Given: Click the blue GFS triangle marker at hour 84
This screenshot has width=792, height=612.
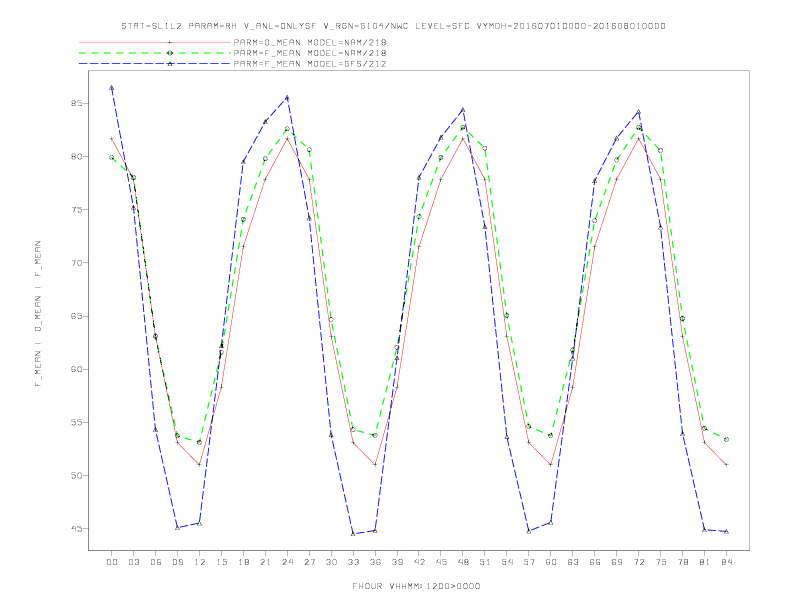Looking at the screenshot, I should tap(726, 531).
